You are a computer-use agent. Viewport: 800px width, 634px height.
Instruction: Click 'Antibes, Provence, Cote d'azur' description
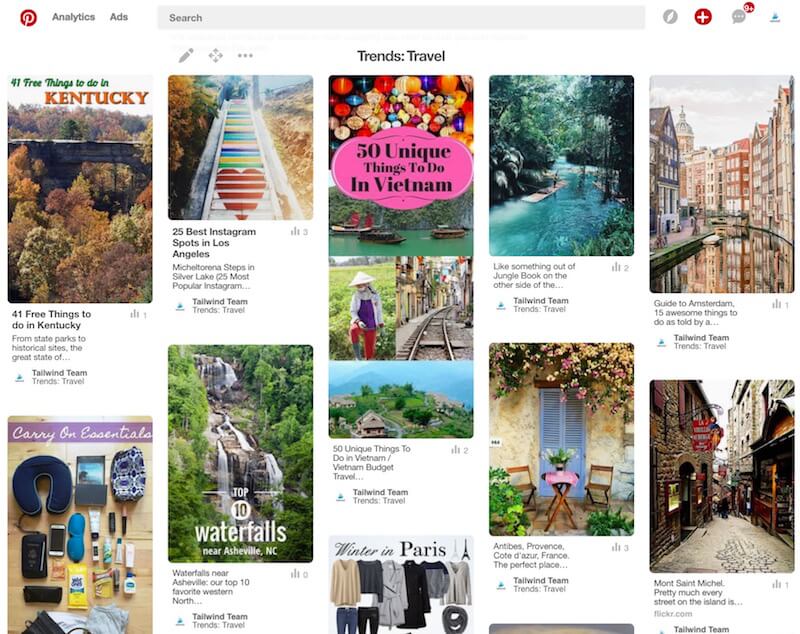pos(531,555)
